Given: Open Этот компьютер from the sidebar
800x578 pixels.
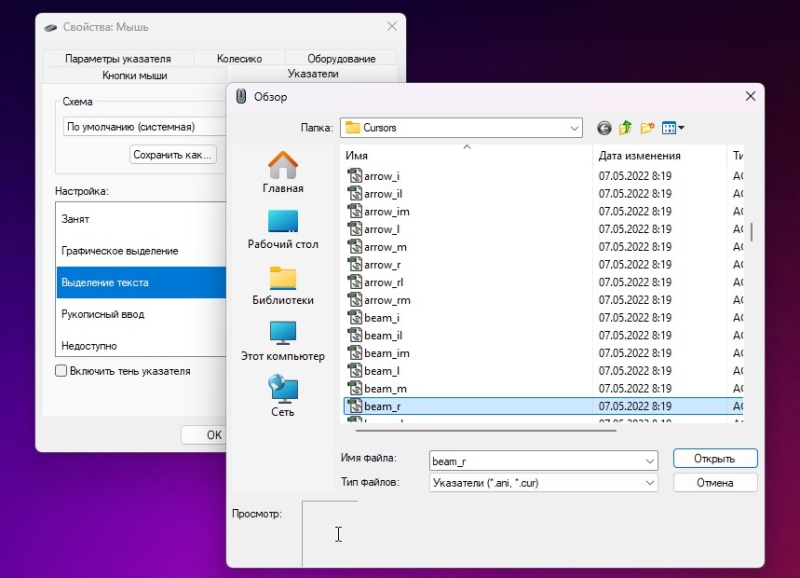Looking at the screenshot, I should pos(285,345).
